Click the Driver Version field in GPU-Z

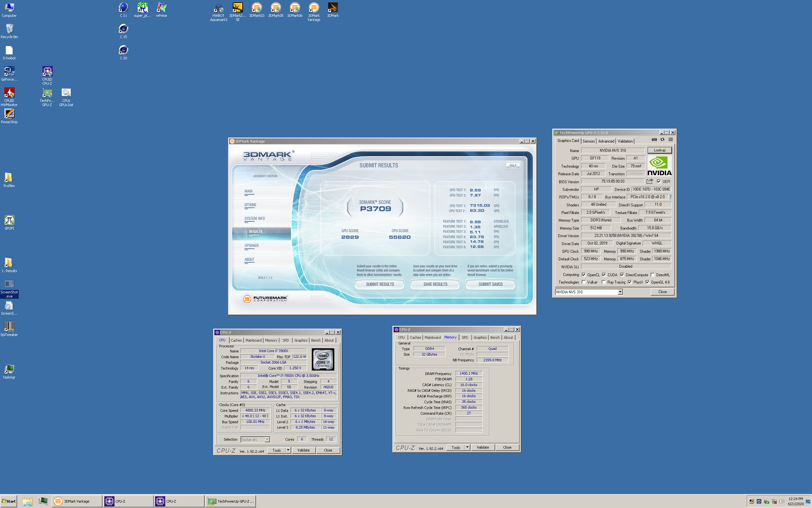click(x=626, y=236)
